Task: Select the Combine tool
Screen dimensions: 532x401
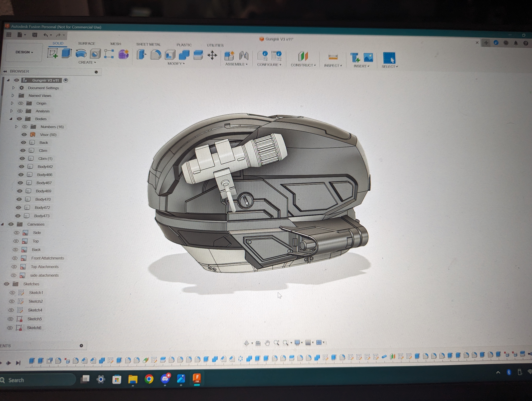Action: pyautogui.click(x=184, y=55)
